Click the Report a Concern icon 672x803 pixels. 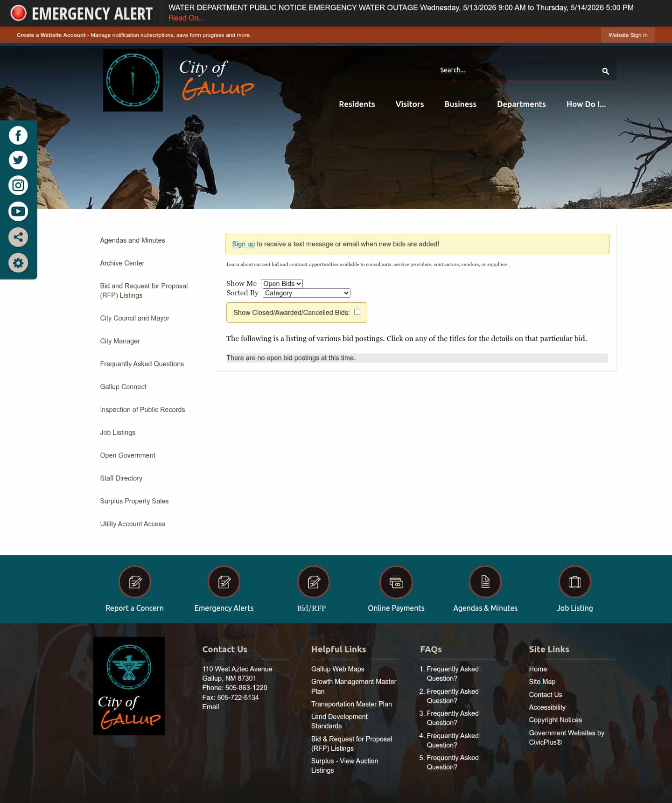(135, 582)
